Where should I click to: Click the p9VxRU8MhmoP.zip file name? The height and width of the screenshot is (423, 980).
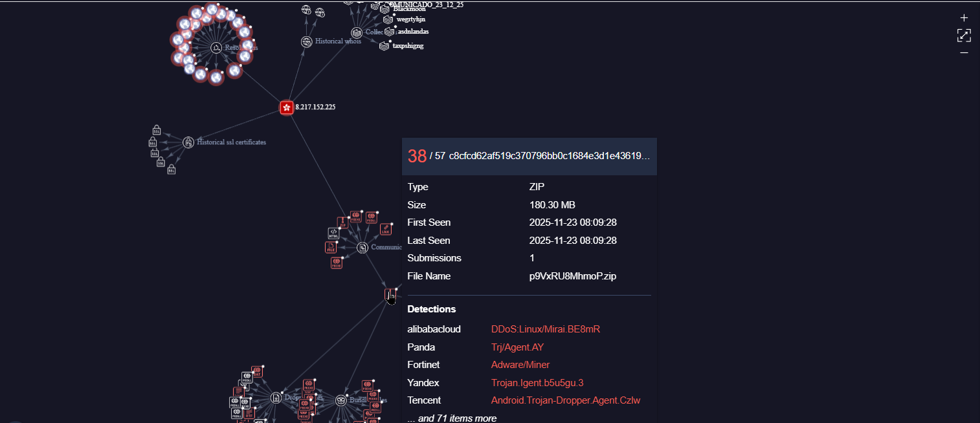point(573,276)
